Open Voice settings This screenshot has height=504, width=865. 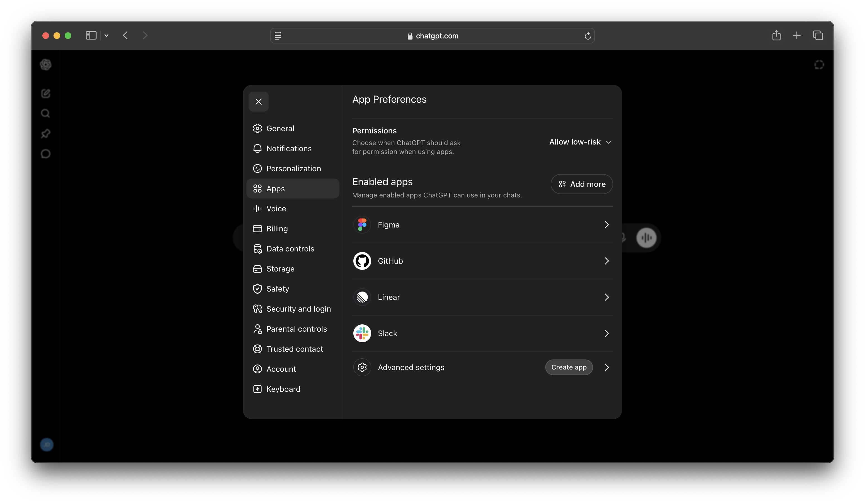(x=293, y=209)
